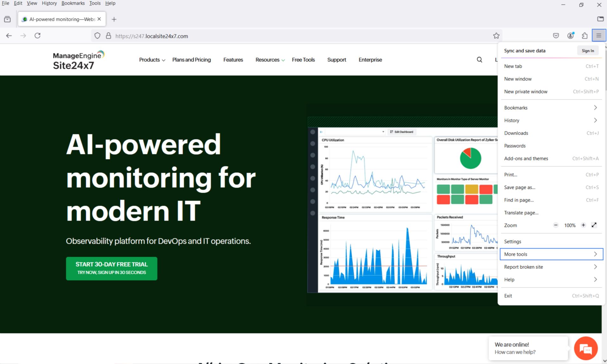Viewport: 607px width, 364px height.
Task: Open the live chat bubble icon
Action: [585, 348]
